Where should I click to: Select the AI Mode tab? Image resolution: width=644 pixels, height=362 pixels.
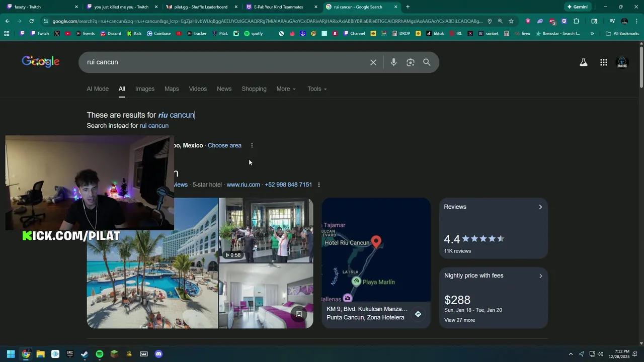click(x=98, y=89)
